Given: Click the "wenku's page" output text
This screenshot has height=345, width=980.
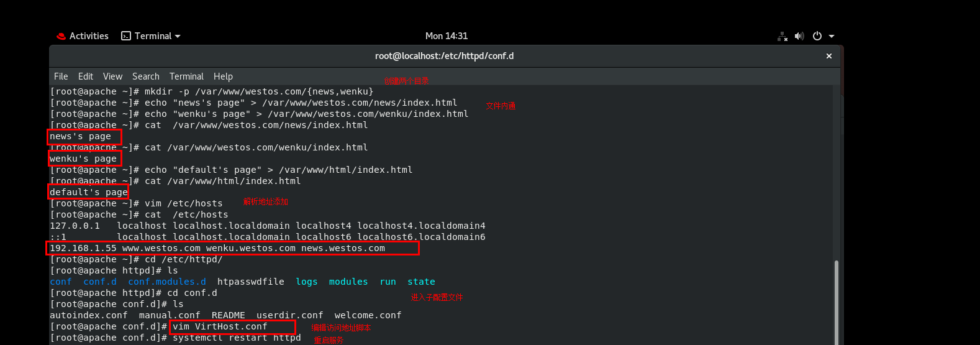Looking at the screenshot, I should click(x=83, y=159).
